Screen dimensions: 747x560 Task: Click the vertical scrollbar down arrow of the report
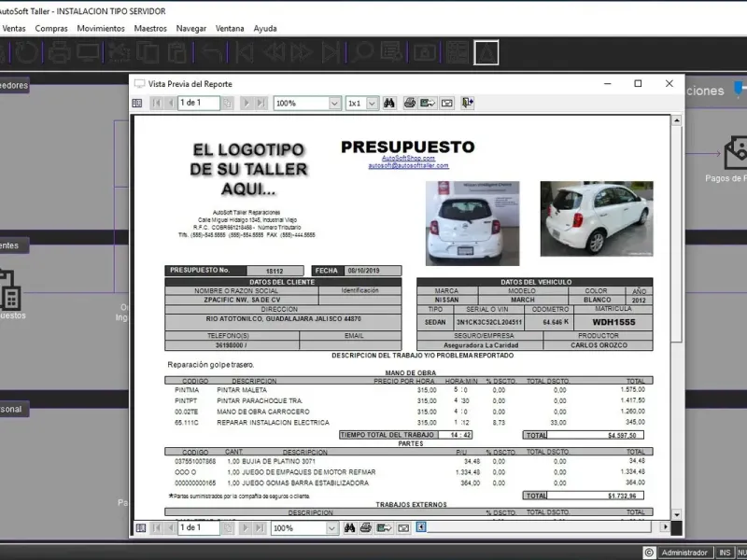(676, 514)
